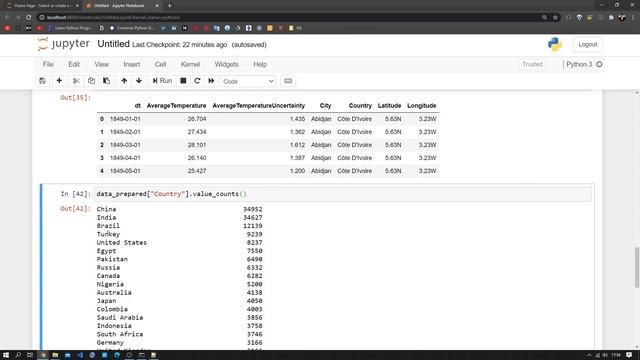Open the Common Python bookmark

click(132, 28)
